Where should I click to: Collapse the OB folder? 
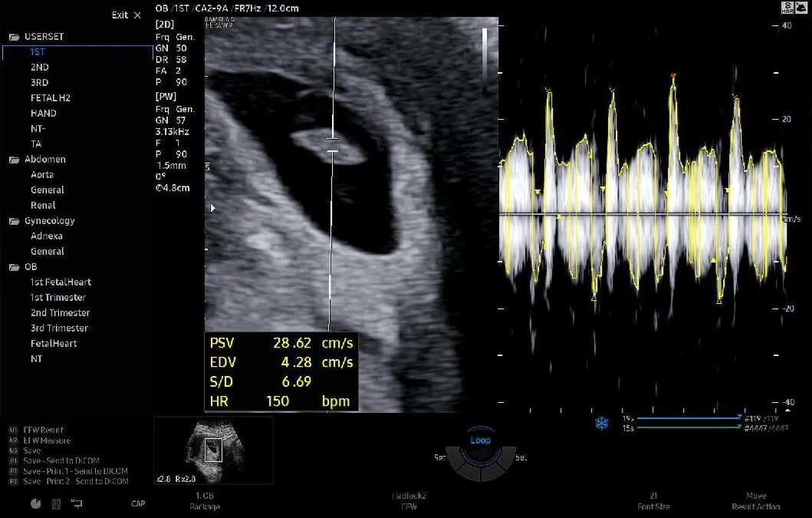coord(14,267)
